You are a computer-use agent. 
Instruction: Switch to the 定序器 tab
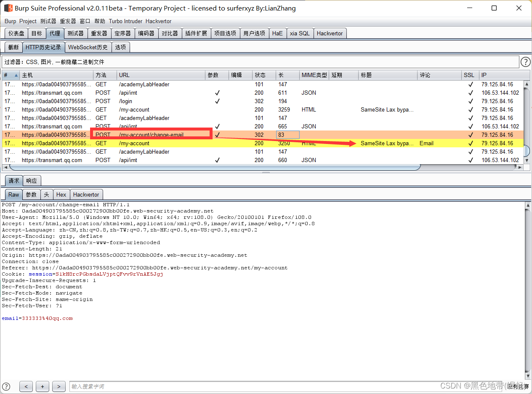pyautogui.click(x=123, y=33)
